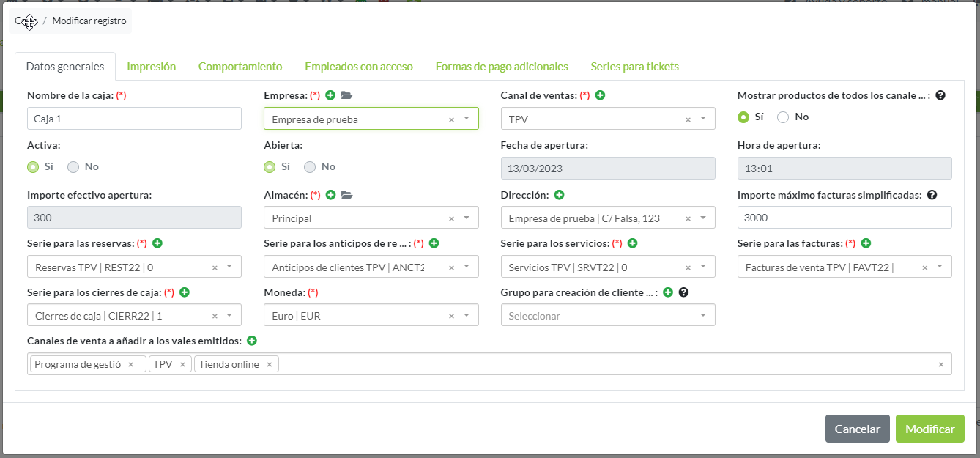Screen dimensions: 980x458
Task: Open Grupo para creación de cliente dropdown
Action: [702, 315]
